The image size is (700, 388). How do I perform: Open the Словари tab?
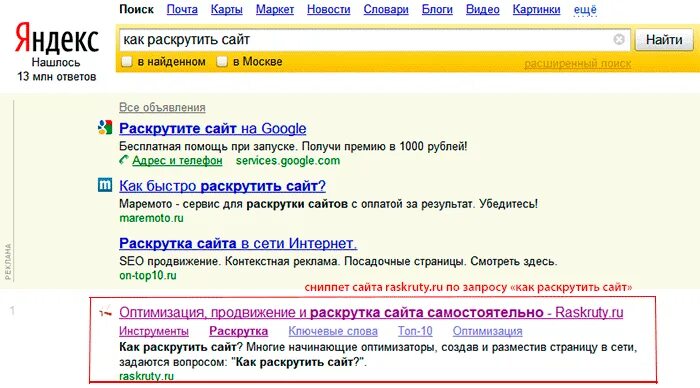[x=386, y=9]
